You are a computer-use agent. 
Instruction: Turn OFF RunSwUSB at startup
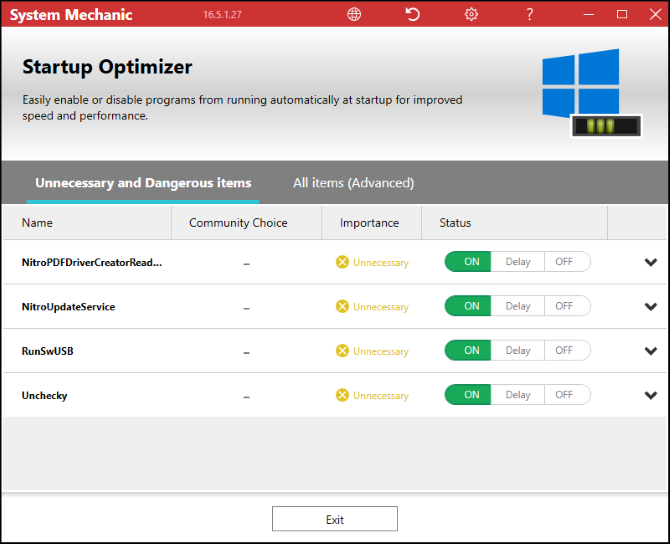coord(567,350)
